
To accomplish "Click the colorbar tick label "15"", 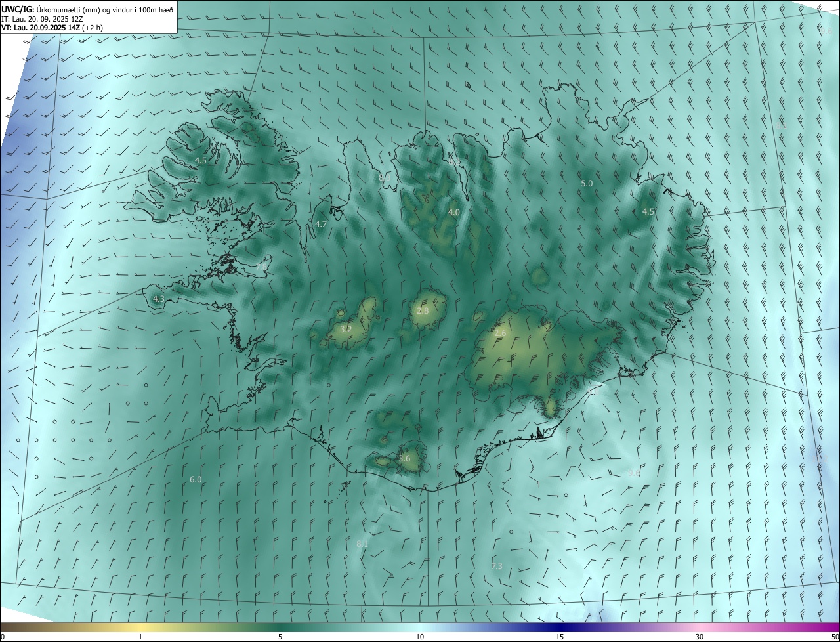I will (x=560, y=637).
